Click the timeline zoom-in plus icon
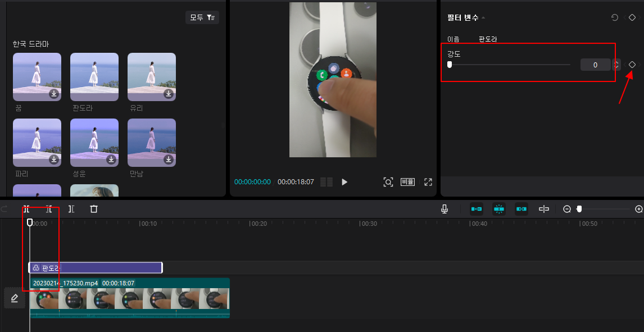 [639, 210]
